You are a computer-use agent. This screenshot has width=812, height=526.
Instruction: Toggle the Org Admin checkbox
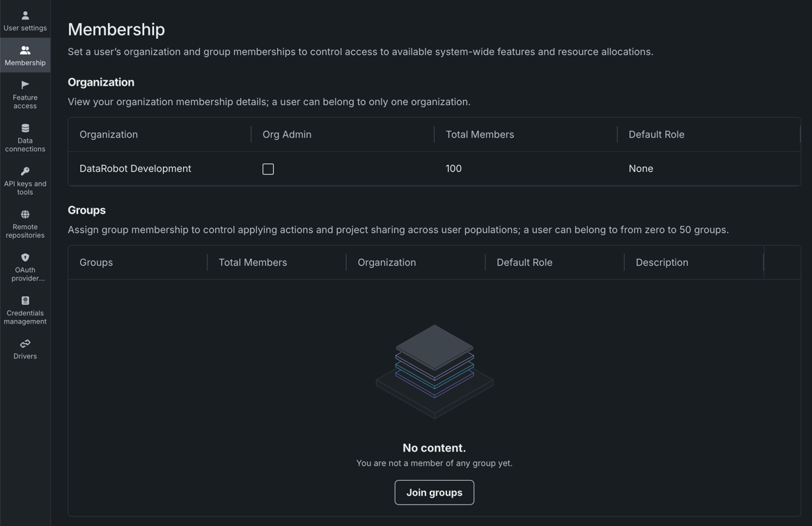pyautogui.click(x=268, y=169)
